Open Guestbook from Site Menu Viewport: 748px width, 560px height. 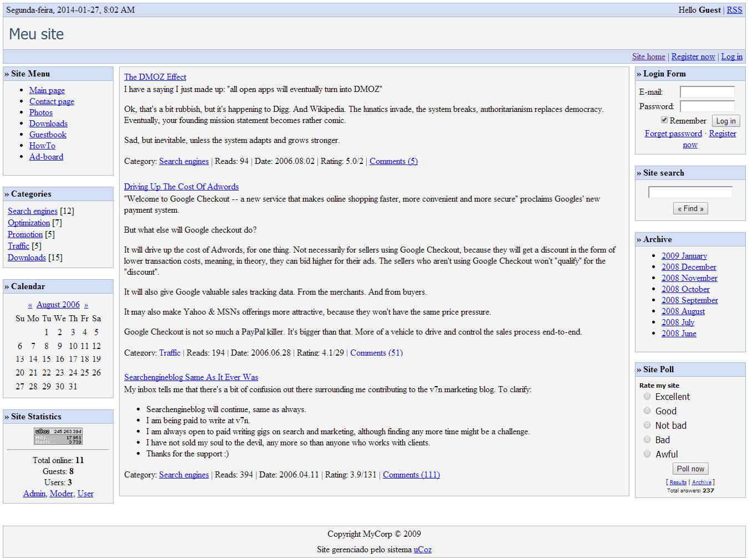point(48,135)
